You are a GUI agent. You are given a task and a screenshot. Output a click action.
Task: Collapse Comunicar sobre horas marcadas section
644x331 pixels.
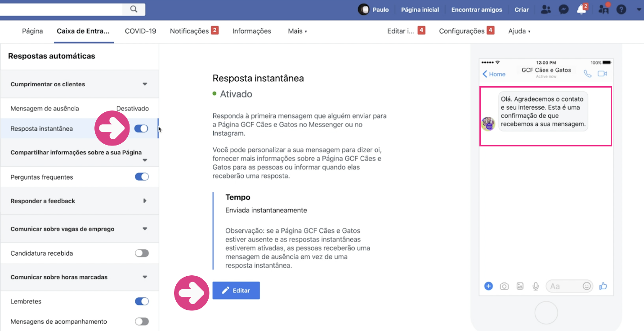pos(145,277)
